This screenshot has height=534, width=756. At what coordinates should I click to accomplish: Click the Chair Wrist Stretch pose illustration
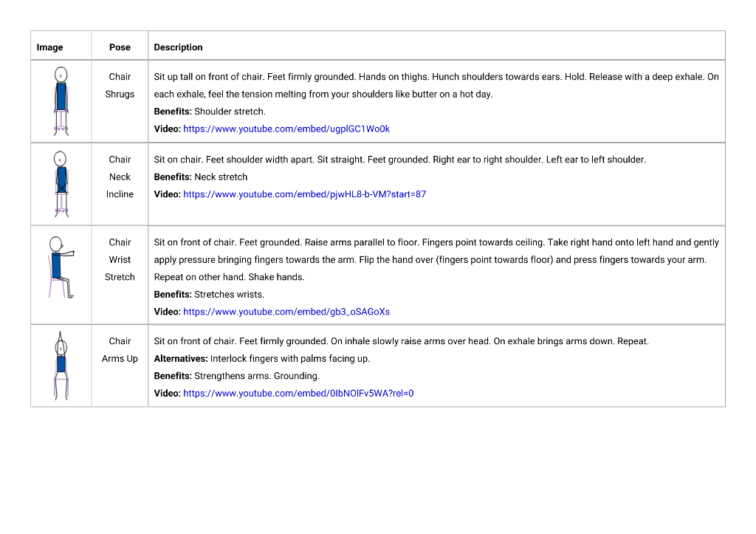tap(61, 267)
